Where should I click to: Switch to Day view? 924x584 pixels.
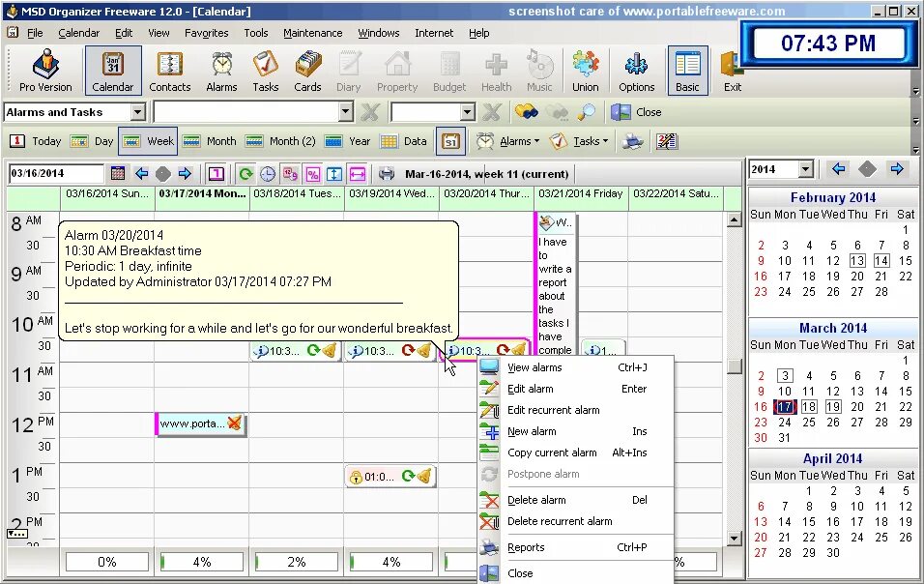(101, 141)
